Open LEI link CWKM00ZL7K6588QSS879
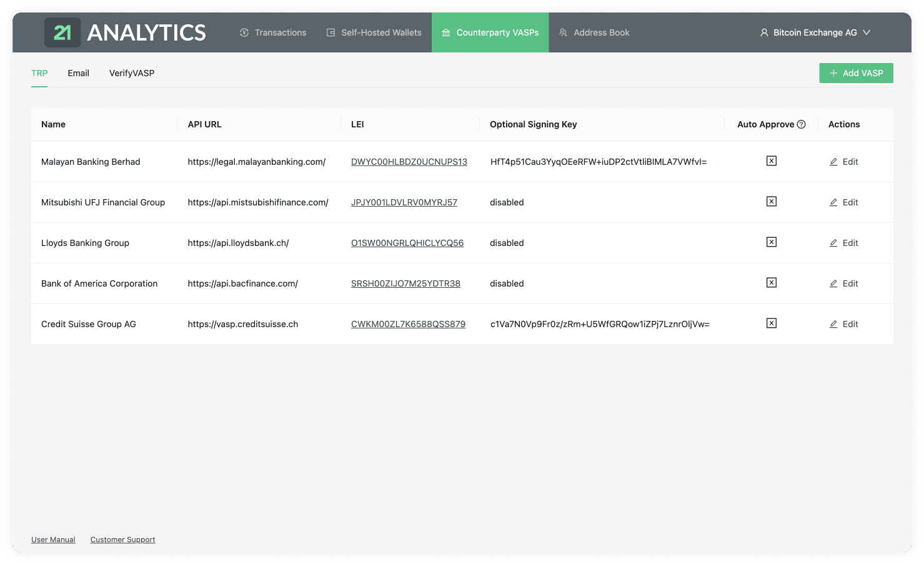Image resolution: width=924 pixels, height=565 pixels. pos(408,324)
